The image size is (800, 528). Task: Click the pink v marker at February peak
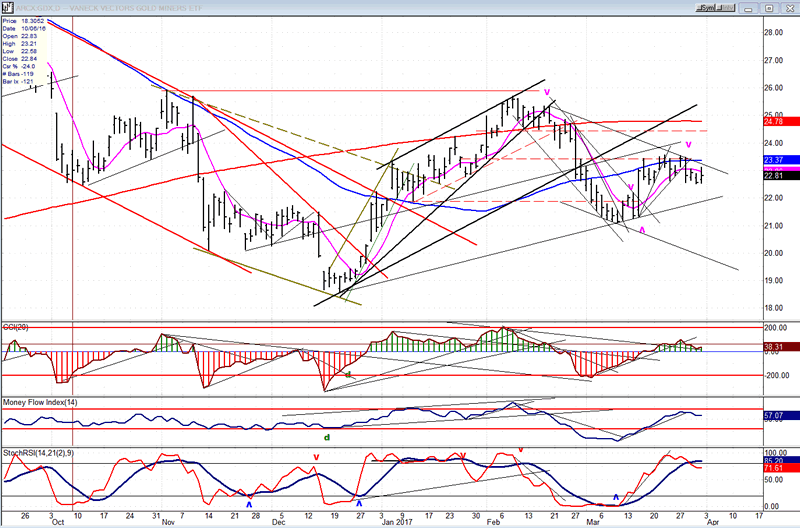[548, 91]
